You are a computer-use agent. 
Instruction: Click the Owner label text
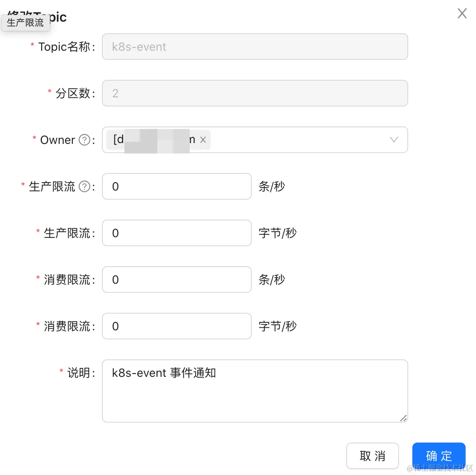pos(57,140)
